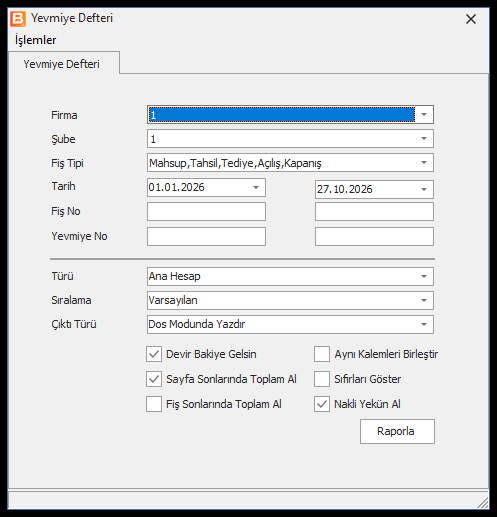Uncheck Nakli Yekün Al checkbox
This screenshot has height=517, width=497.
(322, 404)
